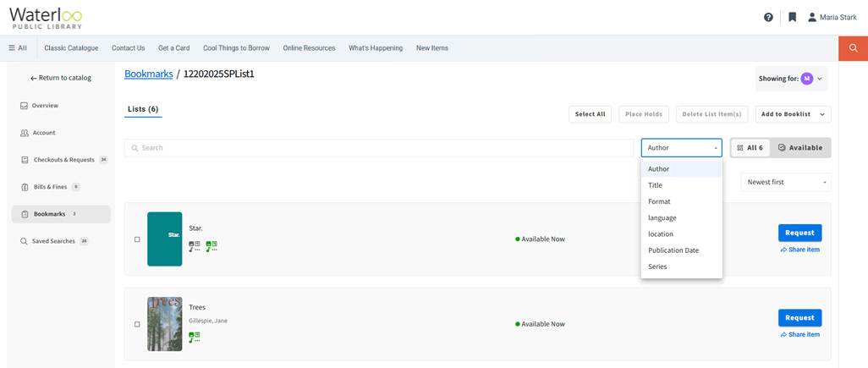Click the Checkouts & Requests icon
868x368 pixels.
25,160
